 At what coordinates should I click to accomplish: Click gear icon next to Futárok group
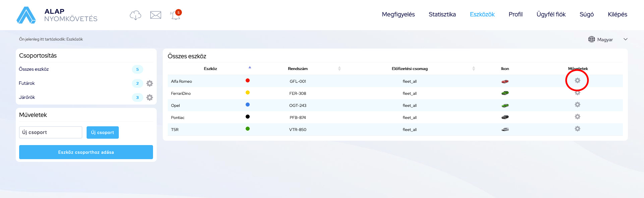tap(150, 83)
